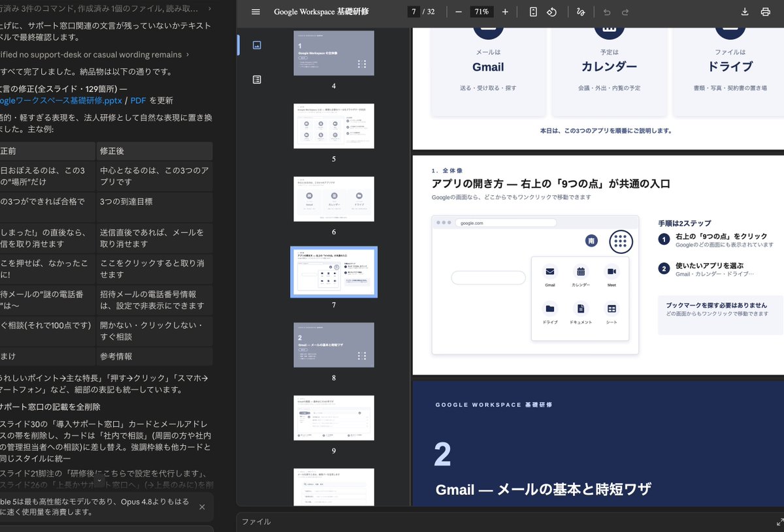Click the ドキュメント icon in apps grid
784x532 pixels.
click(580, 309)
